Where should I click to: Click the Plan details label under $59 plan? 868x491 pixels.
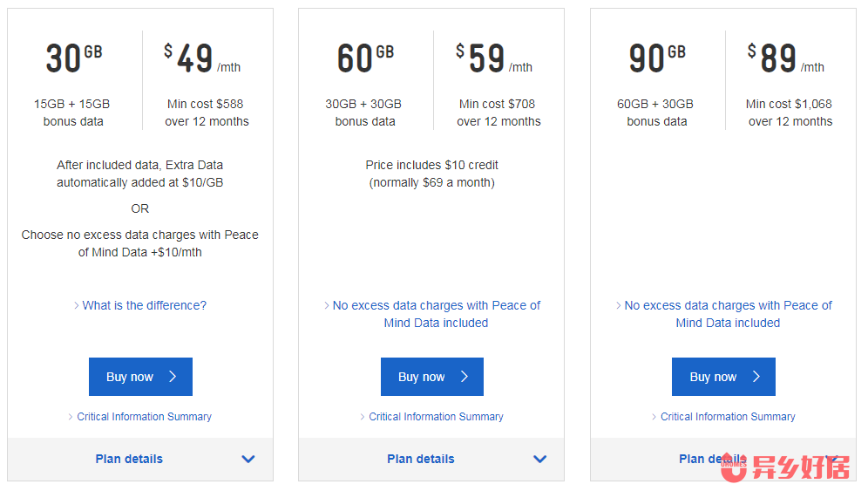tap(421, 459)
